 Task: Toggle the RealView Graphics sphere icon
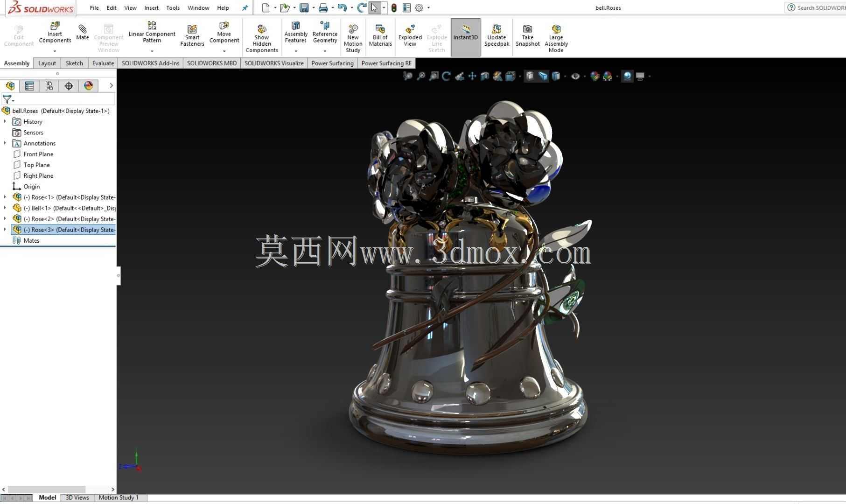(628, 76)
